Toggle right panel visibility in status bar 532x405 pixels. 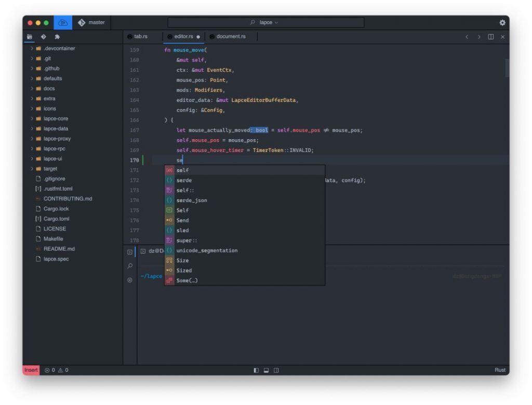(x=276, y=370)
